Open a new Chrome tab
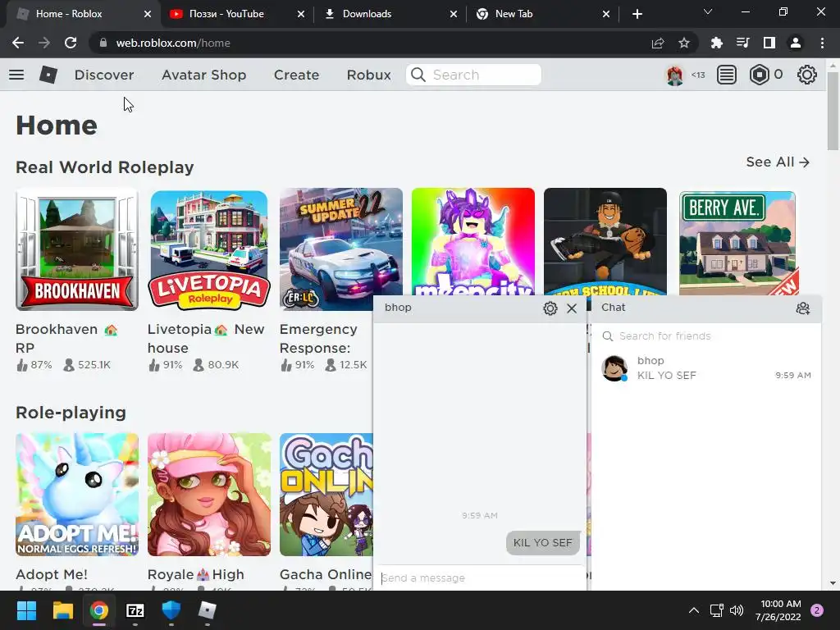 (x=637, y=14)
